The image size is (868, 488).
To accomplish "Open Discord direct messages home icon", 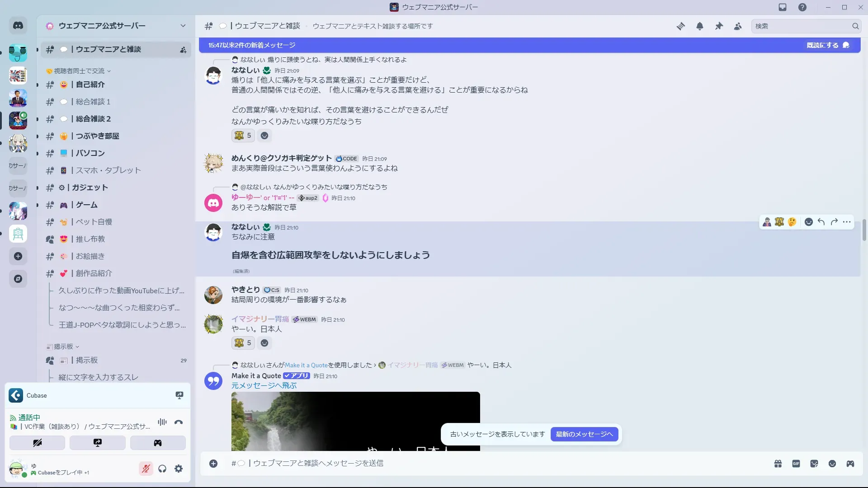I will pos(18,26).
